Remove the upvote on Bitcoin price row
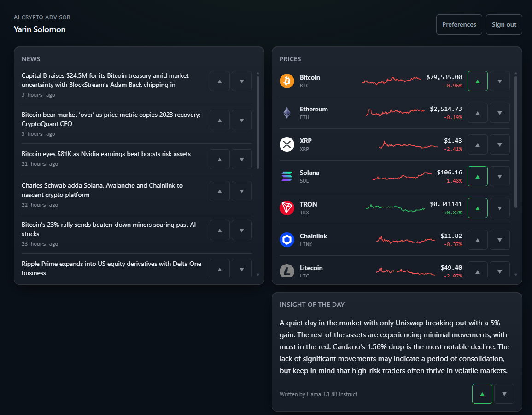This screenshot has width=532, height=415. pos(477,81)
